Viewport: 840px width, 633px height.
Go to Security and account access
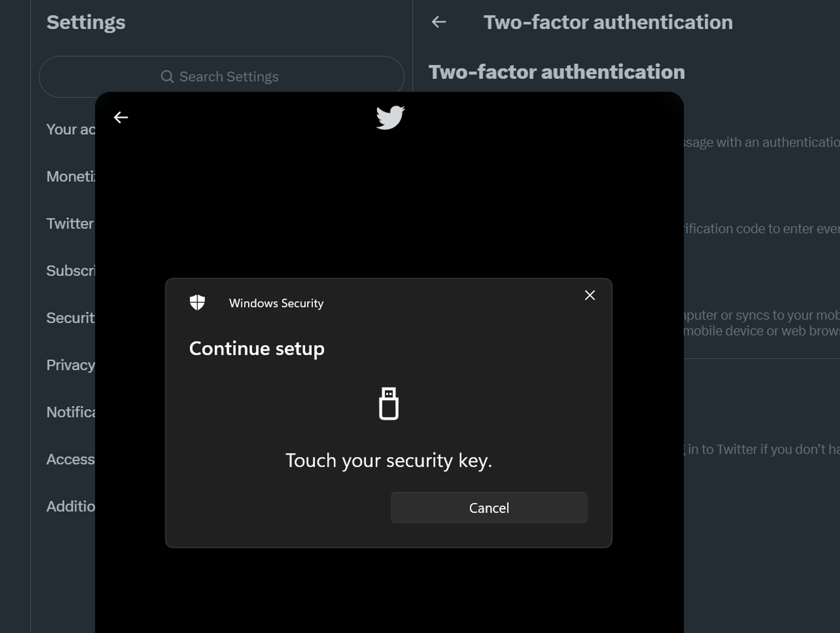point(71,318)
